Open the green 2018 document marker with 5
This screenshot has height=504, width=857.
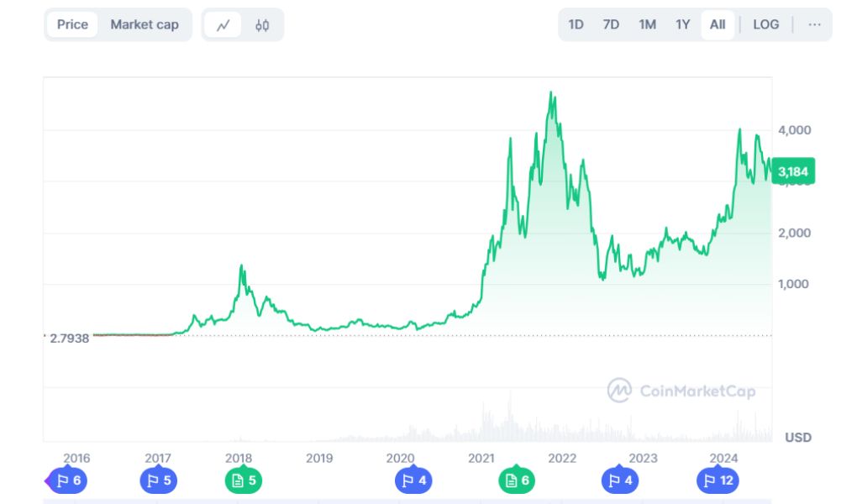pyautogui.click(x=244, y=480)
